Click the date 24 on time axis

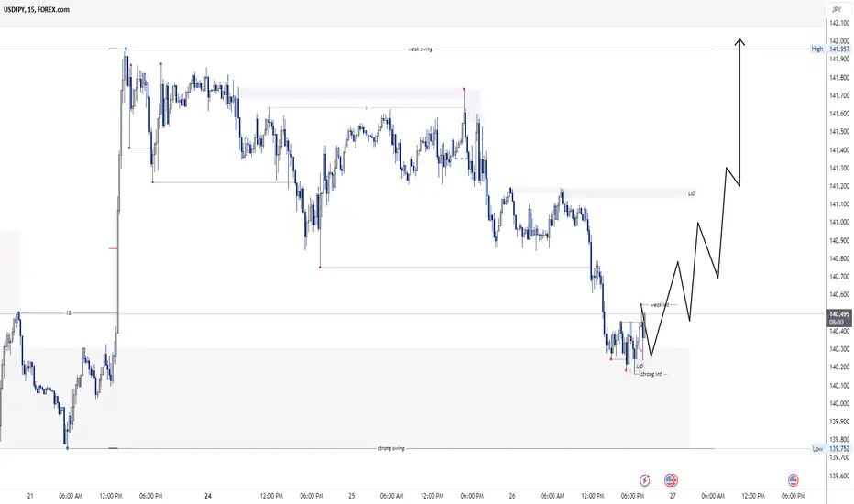[x=207, y=496]
